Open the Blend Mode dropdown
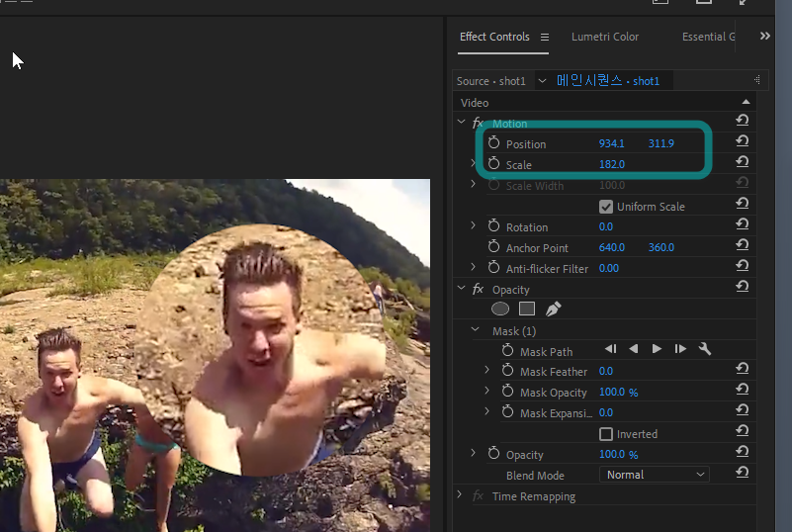The height and width of the screenshot is (532, 792). [x=655, y=475]
